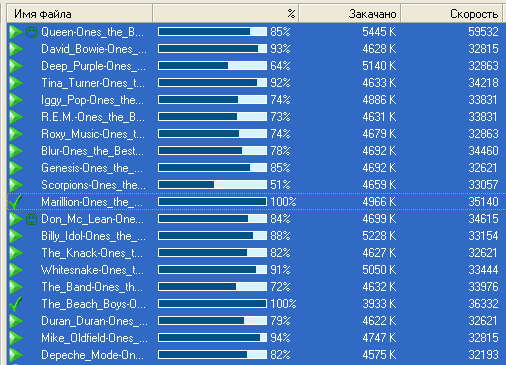Click the smiley face icon on Queen row
This screenshot has width=506, height=365.
tap(31, 32)
